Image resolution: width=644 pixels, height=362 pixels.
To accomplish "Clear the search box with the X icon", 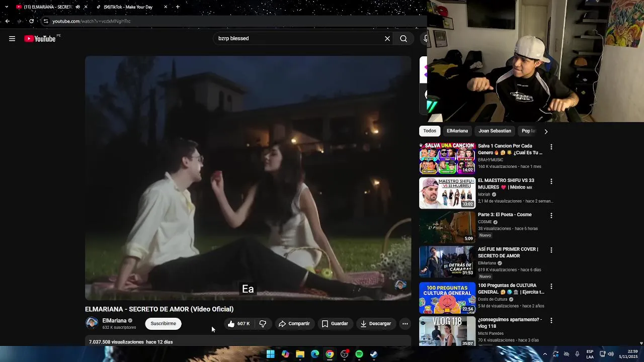I will (x=387, y=39).
